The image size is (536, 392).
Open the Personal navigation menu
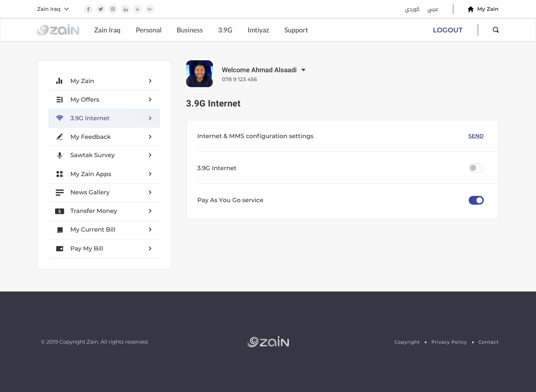(x=149, y=30)
